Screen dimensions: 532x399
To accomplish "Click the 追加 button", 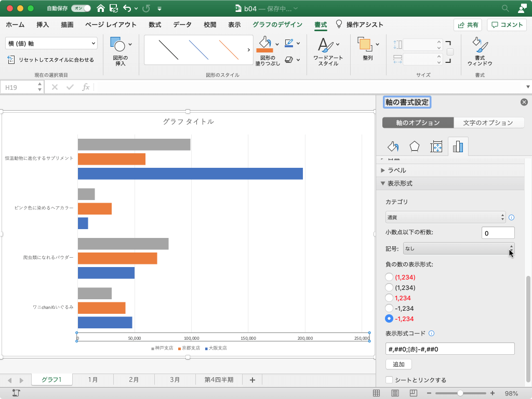I will tap(398, 364).
